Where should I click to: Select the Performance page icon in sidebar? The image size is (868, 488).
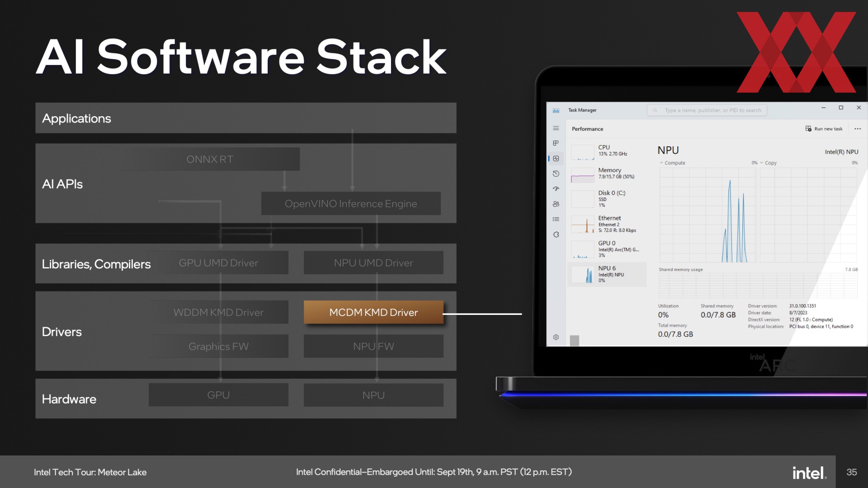556,159
